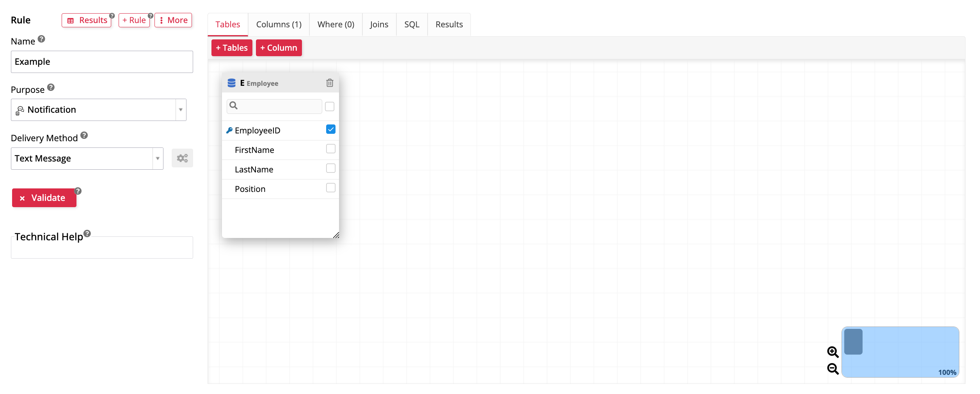Click help icon beside Technical Help
Viewport: 980px width, 394px height.
tap(87, 233)
